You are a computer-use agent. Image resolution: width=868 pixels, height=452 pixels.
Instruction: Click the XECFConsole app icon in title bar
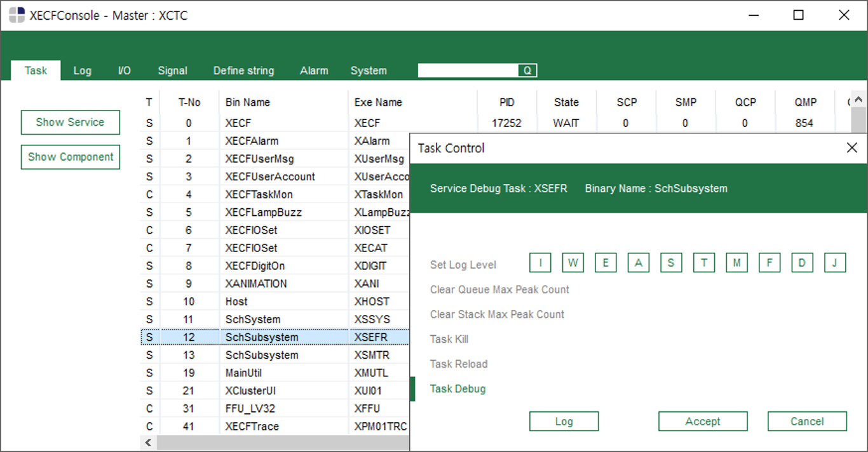pyautogui.click(x=17, y=15)
